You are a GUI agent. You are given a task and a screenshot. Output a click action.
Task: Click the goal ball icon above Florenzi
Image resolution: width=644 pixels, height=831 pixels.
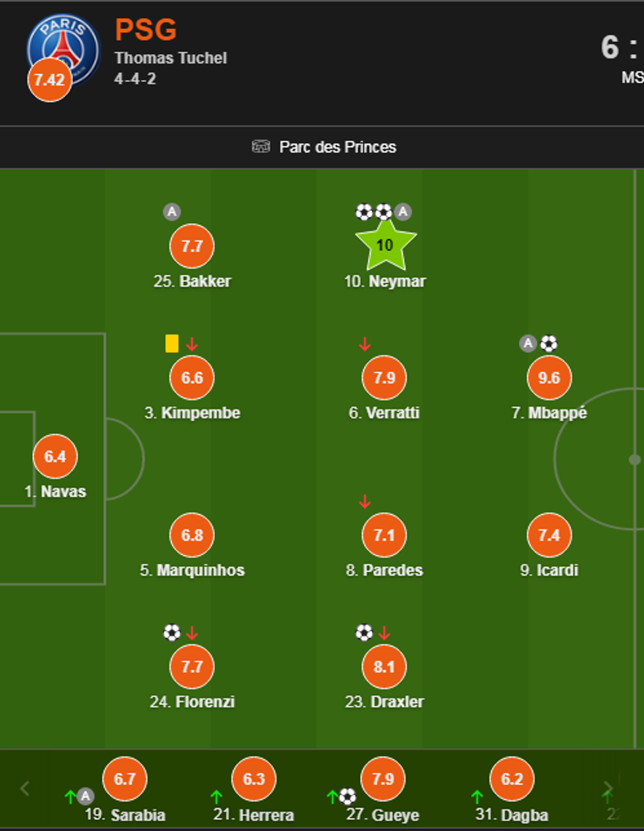click(172, 633)
